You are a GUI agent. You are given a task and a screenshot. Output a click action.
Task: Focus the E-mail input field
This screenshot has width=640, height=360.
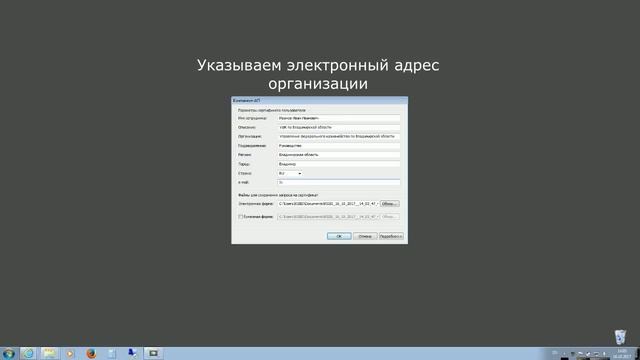[339, 182]
